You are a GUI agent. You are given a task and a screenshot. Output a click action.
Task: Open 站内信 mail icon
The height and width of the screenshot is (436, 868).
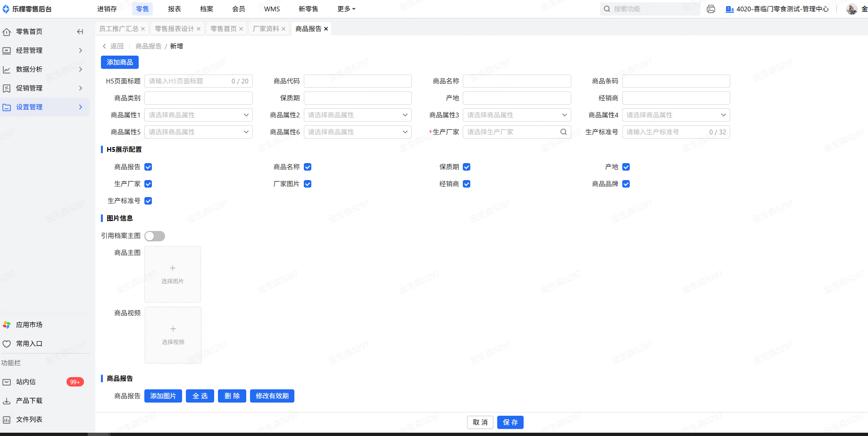coord(7,382)
